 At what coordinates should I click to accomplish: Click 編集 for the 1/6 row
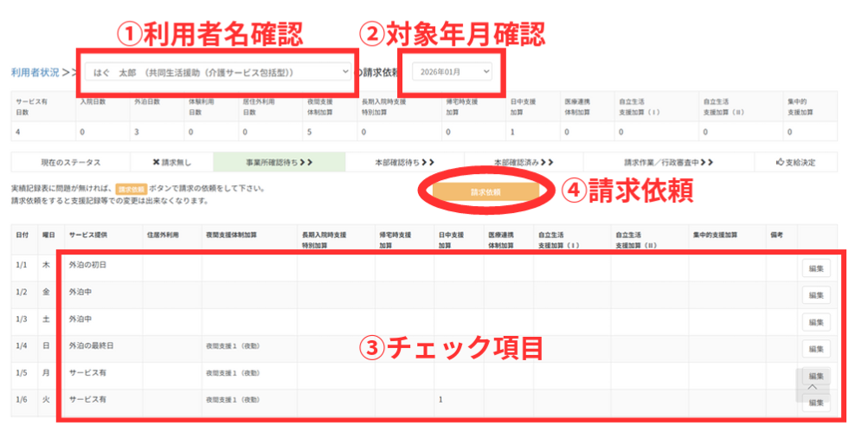click(x=817, y=403)
